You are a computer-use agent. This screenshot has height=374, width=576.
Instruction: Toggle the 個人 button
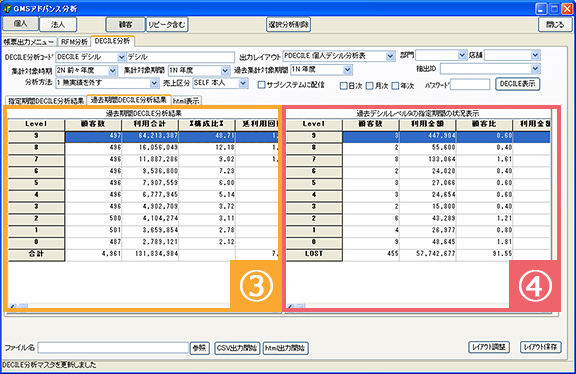pos(21,24)
